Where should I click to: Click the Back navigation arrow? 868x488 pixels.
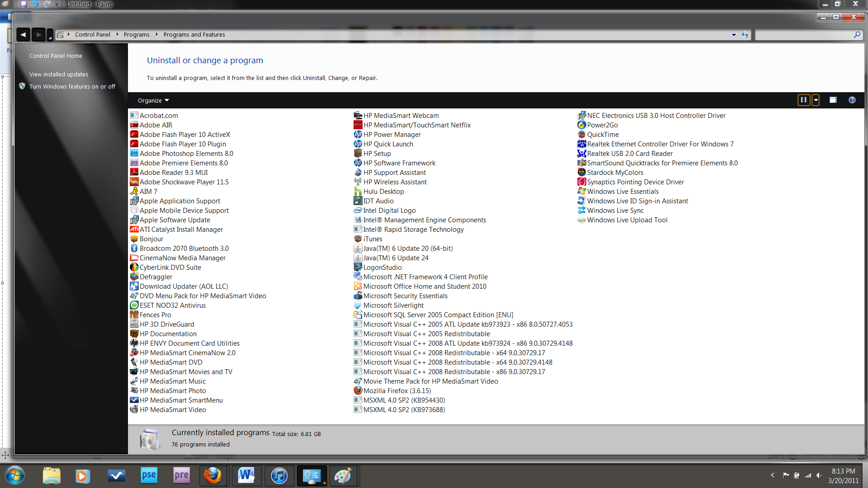(x=23, y=34)
